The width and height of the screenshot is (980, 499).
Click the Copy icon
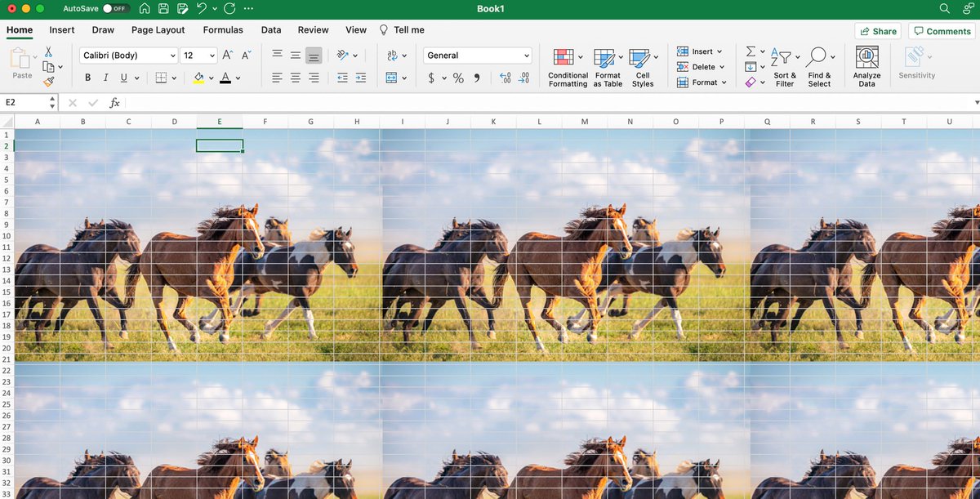point(48,67)
